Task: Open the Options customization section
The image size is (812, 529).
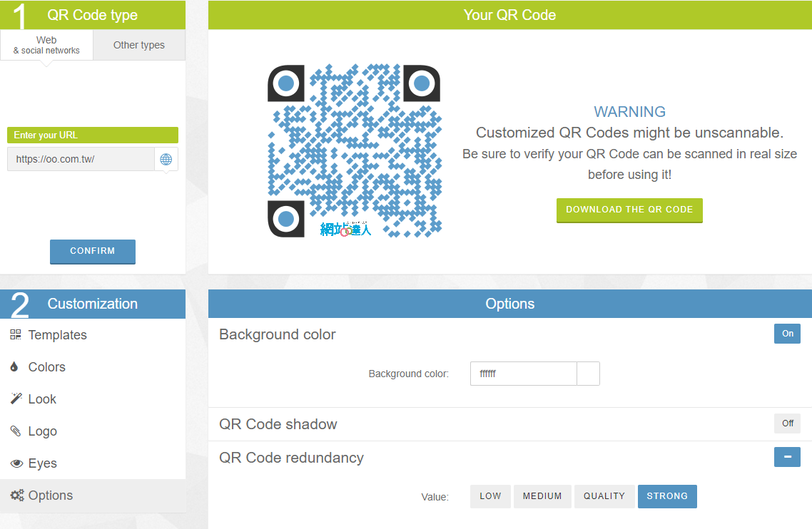Action: tap(93, 495)
